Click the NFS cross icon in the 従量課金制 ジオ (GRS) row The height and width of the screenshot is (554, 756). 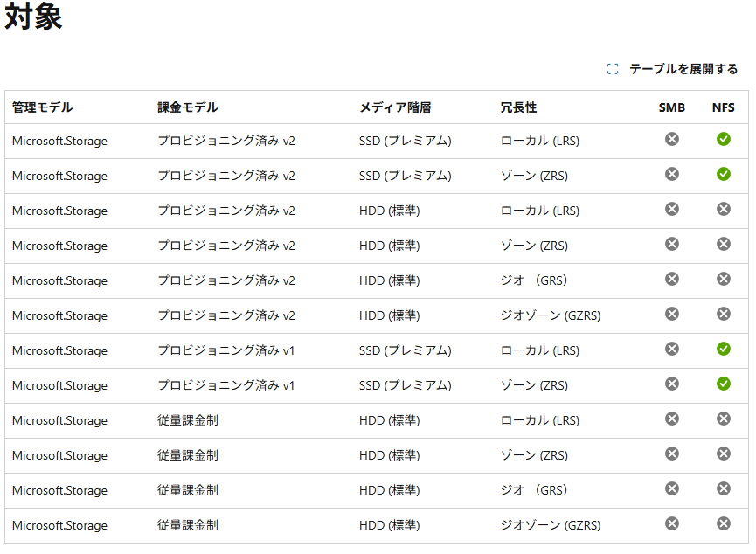[723, 489]
